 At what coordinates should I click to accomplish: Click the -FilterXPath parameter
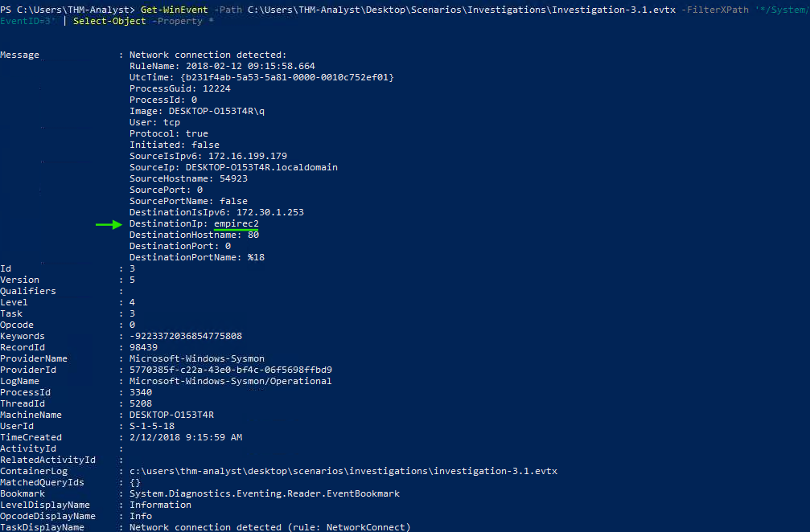tap(714, 10)
